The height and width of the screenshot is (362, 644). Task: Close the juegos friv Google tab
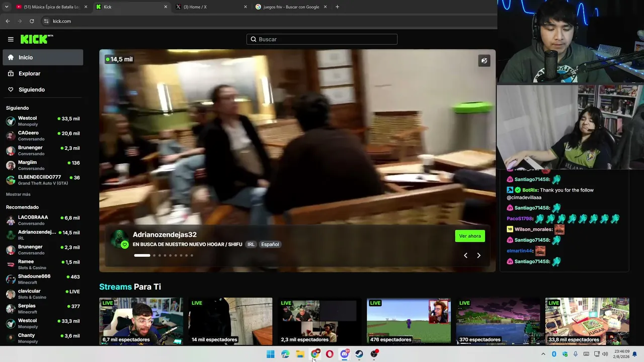325,7
